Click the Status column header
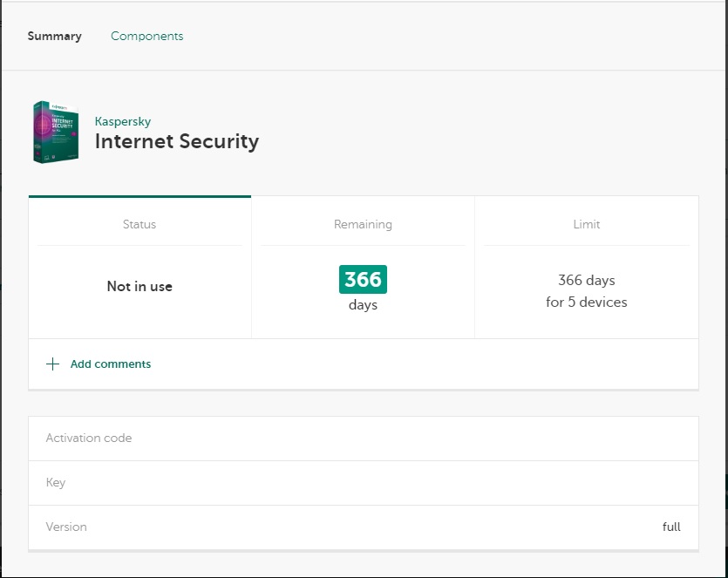This screenshot has width=728, height=578. click(139, 224)
